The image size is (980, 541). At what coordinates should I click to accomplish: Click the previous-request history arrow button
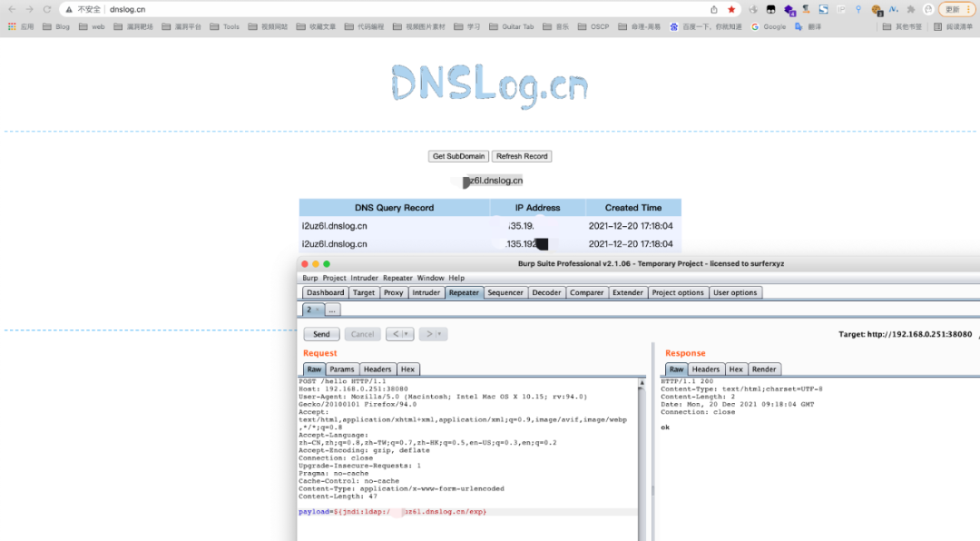pos(399,334)
